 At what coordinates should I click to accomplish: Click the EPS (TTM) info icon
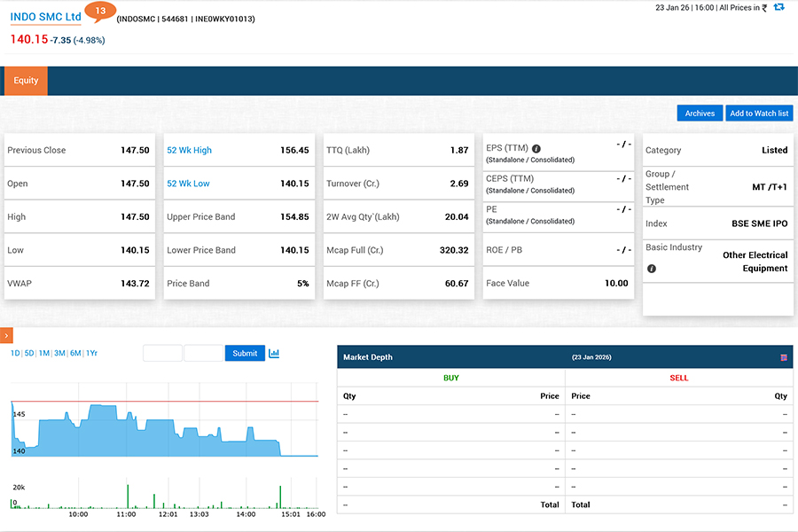536,149
